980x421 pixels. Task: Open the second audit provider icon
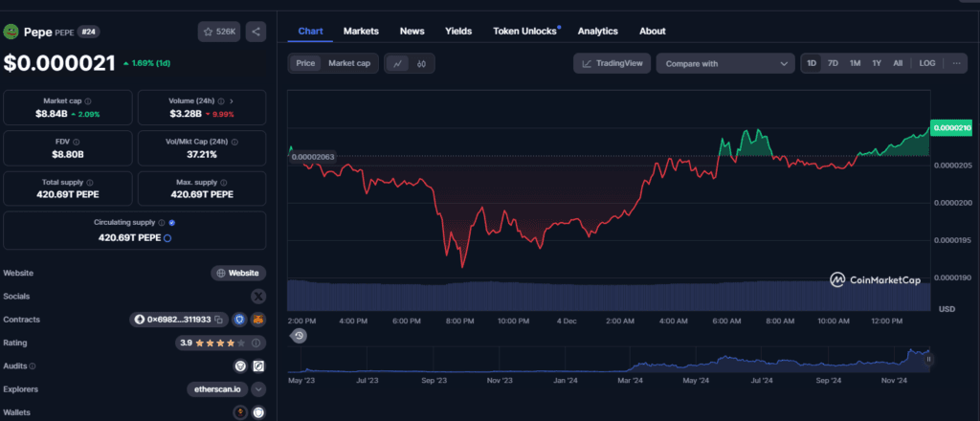pos(258,366)
